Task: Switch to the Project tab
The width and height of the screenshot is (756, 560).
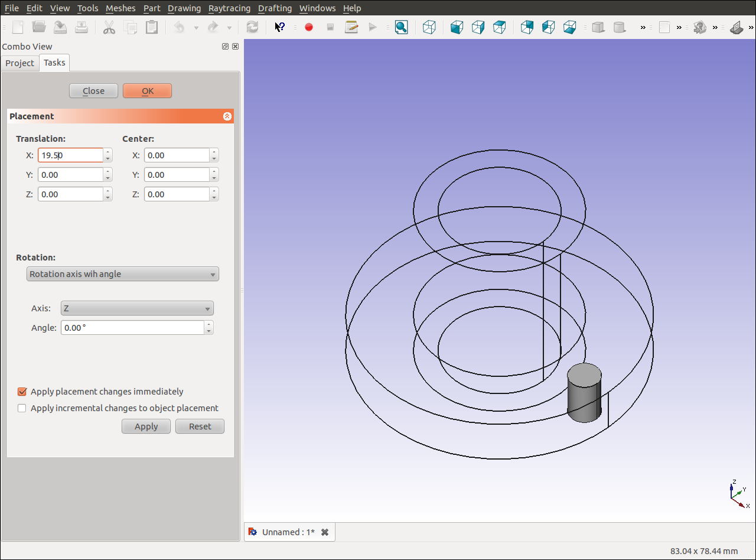Action: point(20,63)
